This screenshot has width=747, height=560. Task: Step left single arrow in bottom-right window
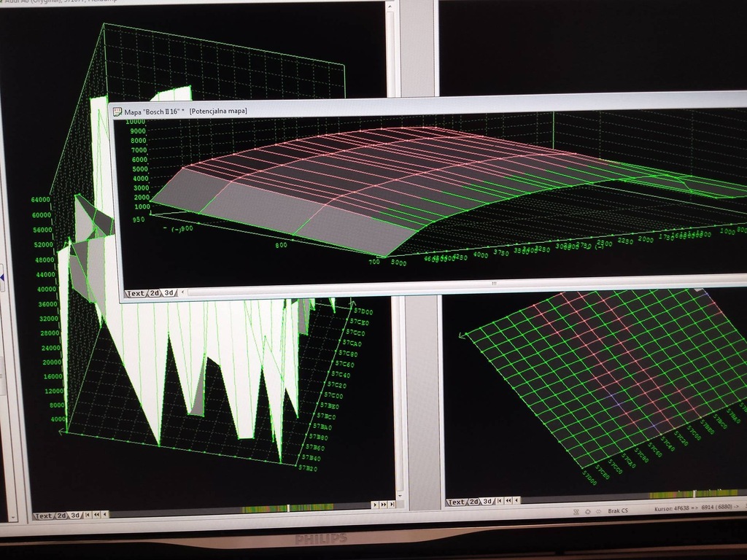[516, 500]
